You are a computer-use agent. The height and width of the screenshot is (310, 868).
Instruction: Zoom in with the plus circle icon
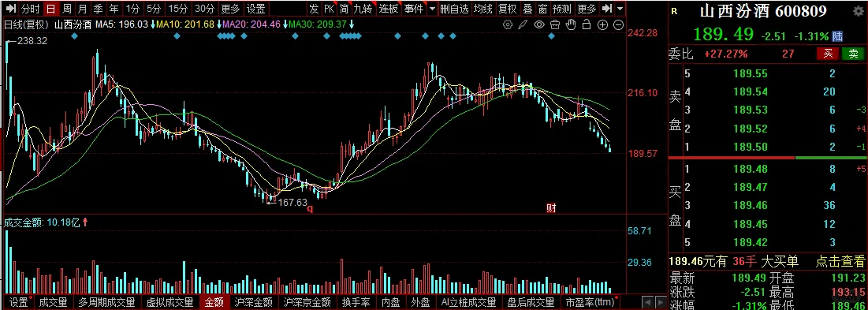click(x=603, y=24)
